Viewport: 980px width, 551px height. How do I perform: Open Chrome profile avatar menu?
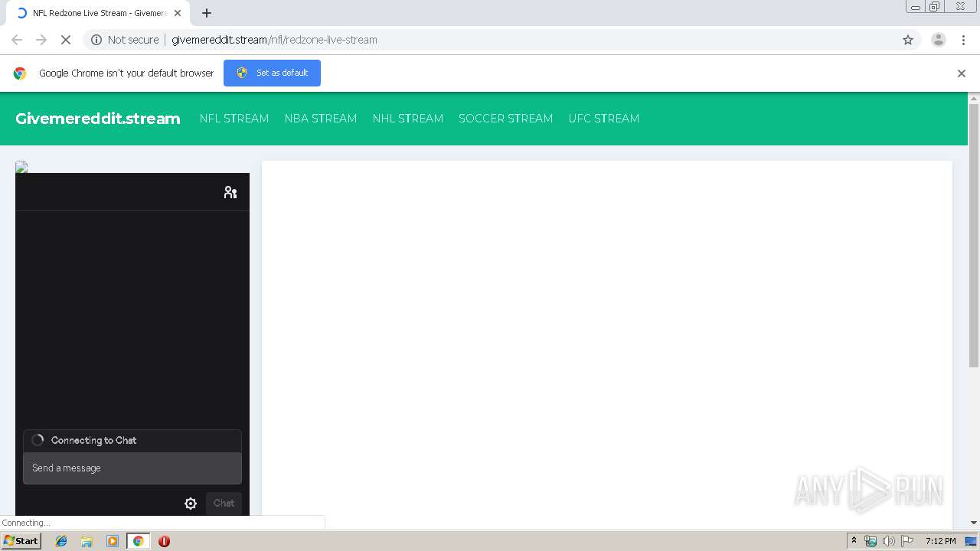click(x=939, y=40)
